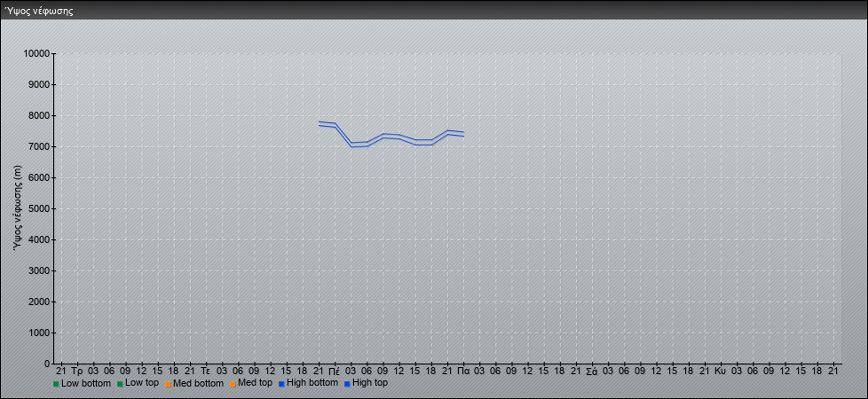Toggle the 'Low bottom' legend label
The width and height of the screenshot is (868, 399).
coord(86,383)
